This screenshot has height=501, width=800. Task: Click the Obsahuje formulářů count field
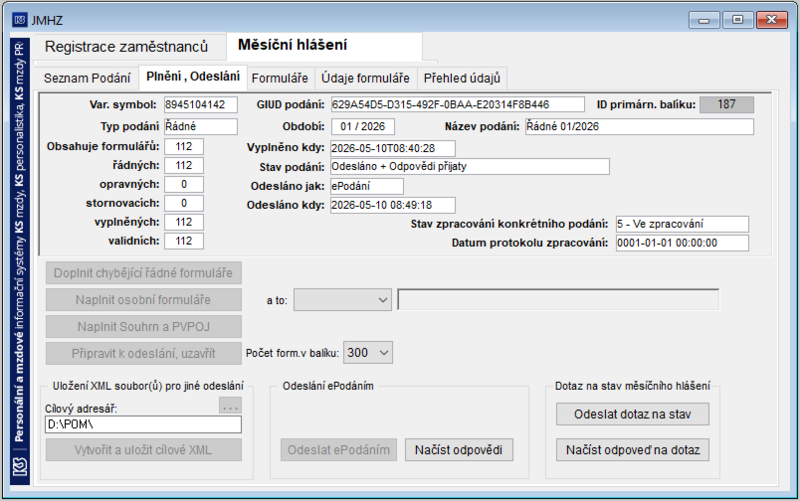(184, 146)
